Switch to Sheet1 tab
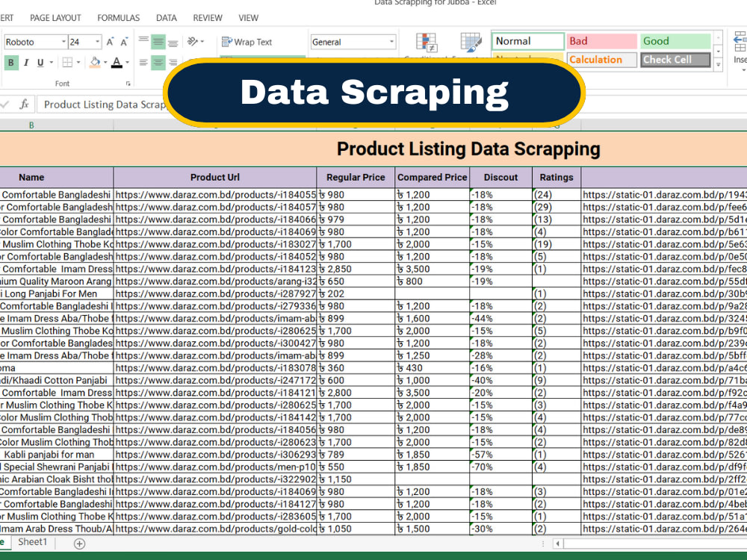This screenshot has width=747, height=560. point(33,542)
